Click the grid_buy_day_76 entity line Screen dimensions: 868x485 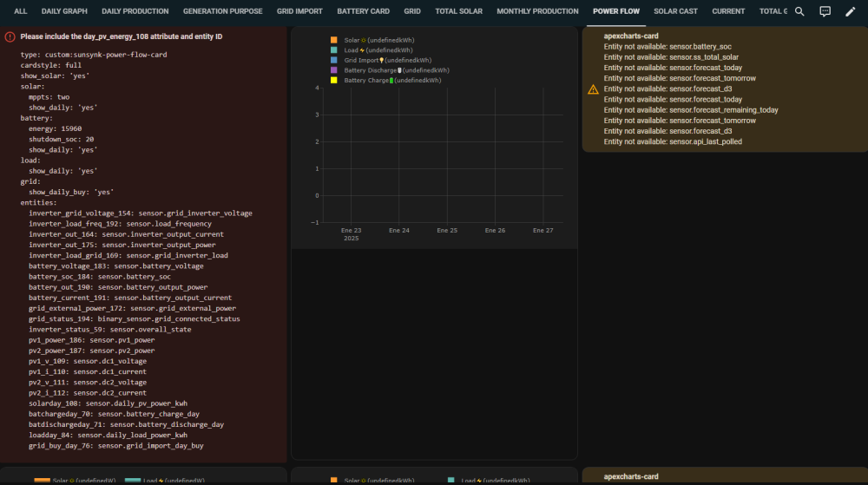(x=116, y=446)
